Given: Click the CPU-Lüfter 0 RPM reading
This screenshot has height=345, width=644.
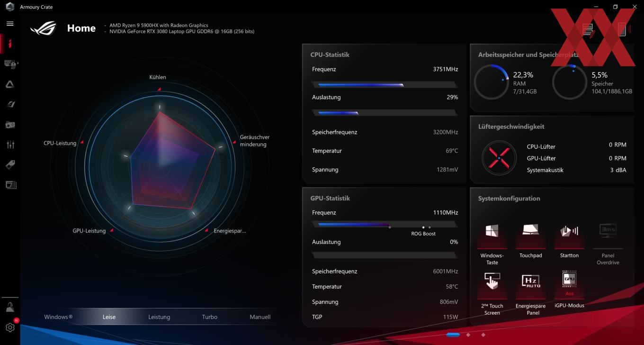Looking at the screenshot, I should tap(617, 145).
